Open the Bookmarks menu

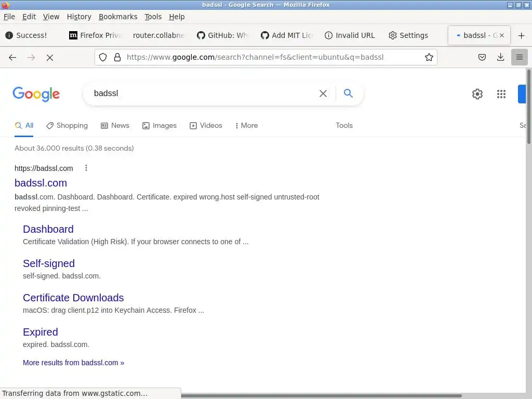tap(118, 17)
